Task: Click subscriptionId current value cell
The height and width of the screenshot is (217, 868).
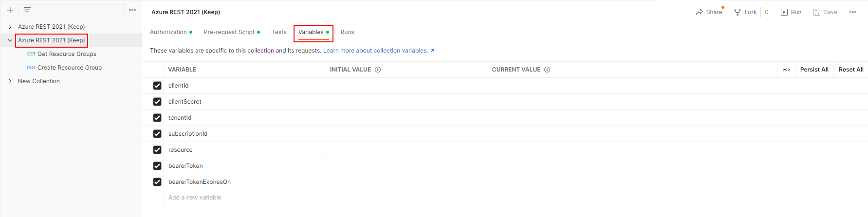Action: tap(678, 134)
